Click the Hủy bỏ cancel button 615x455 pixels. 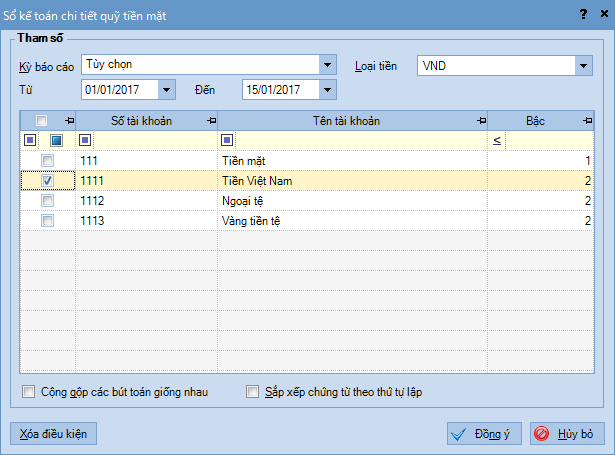pyautogui.click(x=567, y=434)
